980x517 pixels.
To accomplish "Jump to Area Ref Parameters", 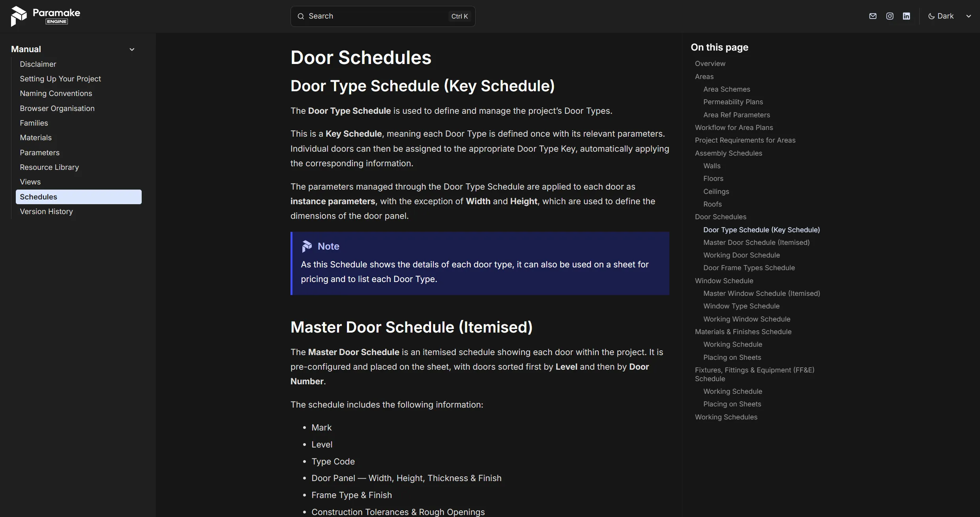I will [736, 115].
